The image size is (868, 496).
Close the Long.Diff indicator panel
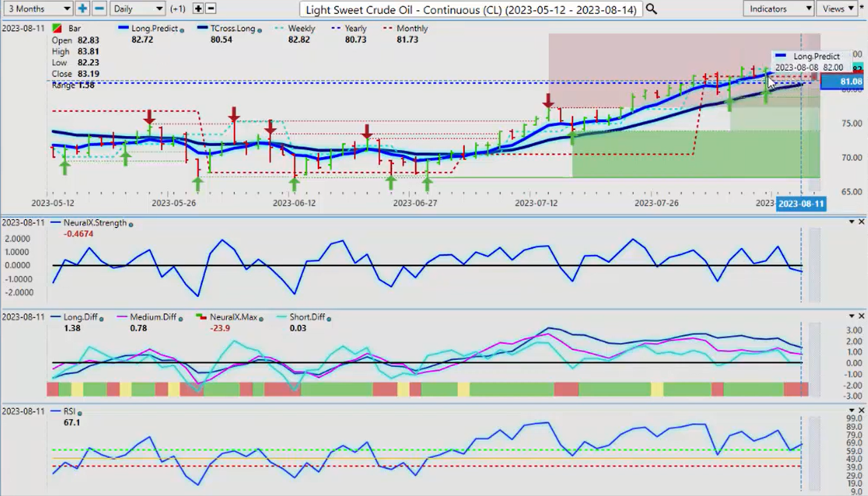861,316
